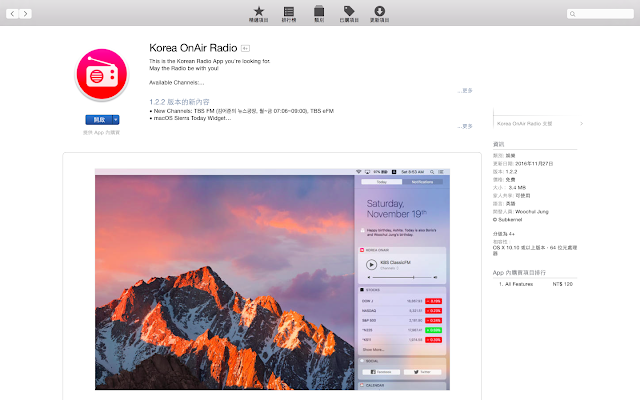The height and width of the screenshot is (400, 640).
Task: Open the dropdown arrow beside the Get button
Action: [116, 120]
